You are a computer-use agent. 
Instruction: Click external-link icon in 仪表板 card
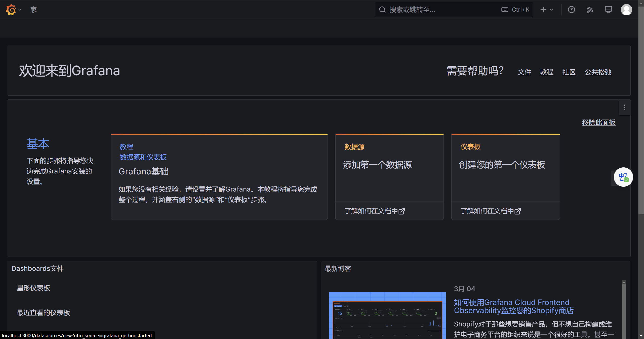(518, 211)
